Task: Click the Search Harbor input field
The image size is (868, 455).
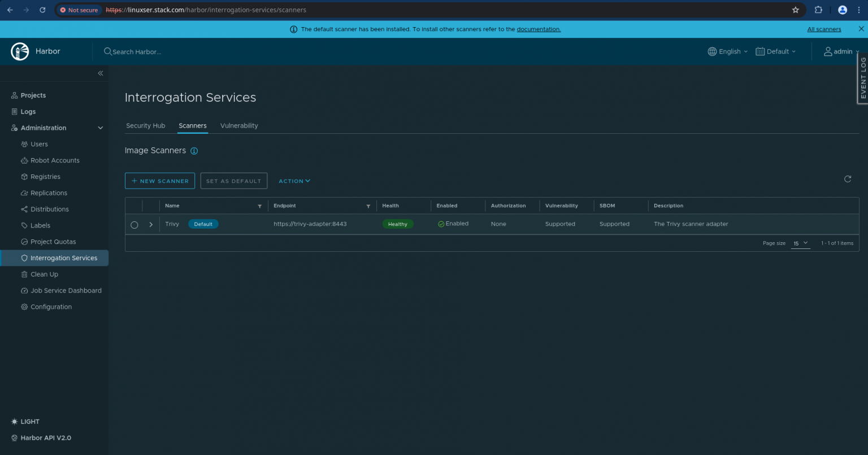Action: coord(137,51)
